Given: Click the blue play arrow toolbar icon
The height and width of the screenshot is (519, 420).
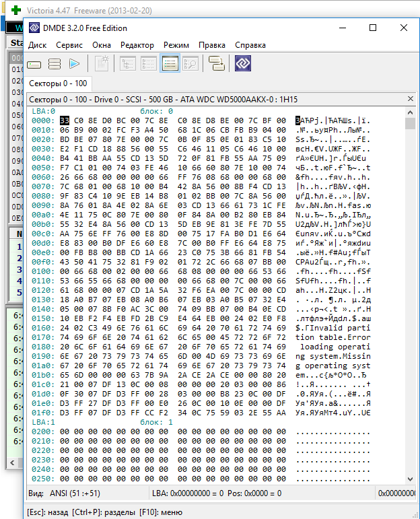Looking at the screenshot, I should pyautogui.click(x=74, y=64).
